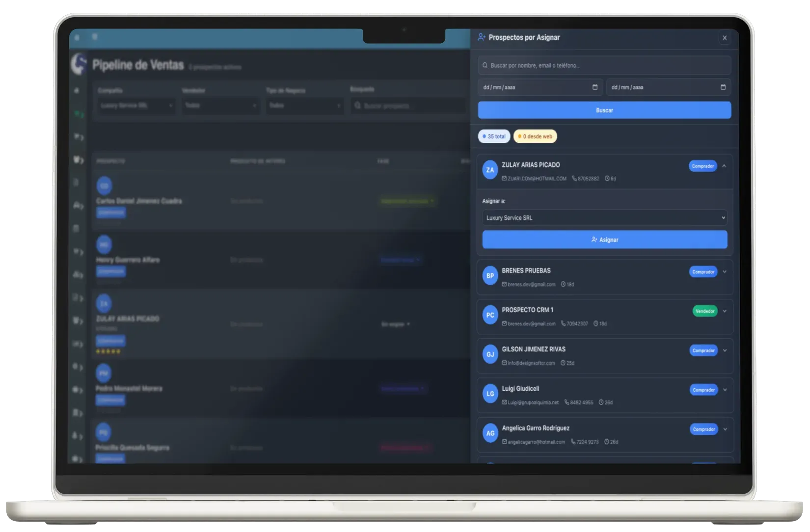Click the phone icon beside 7224 9273

(x=573, y=442)
